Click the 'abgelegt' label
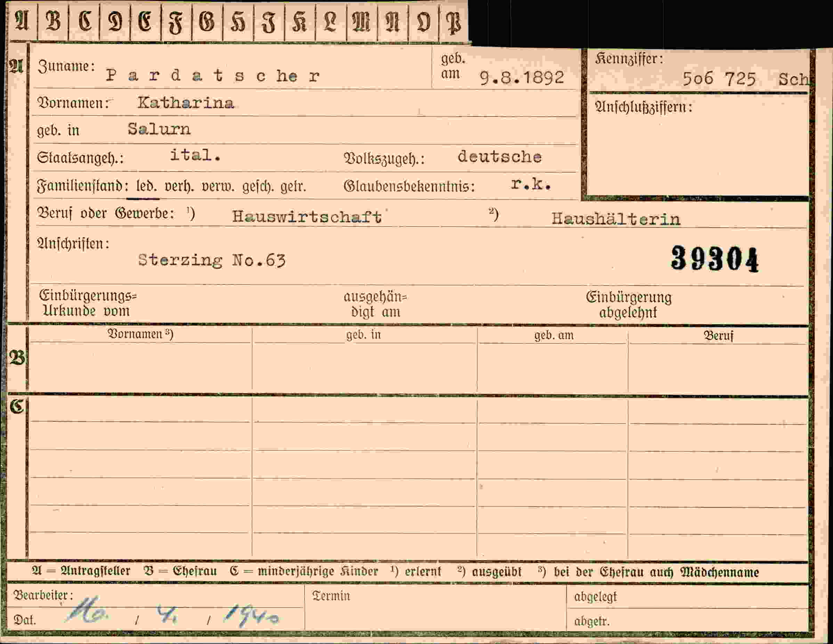Image resolution: width=833 pixels, height=644 pixels. point(596,597)
